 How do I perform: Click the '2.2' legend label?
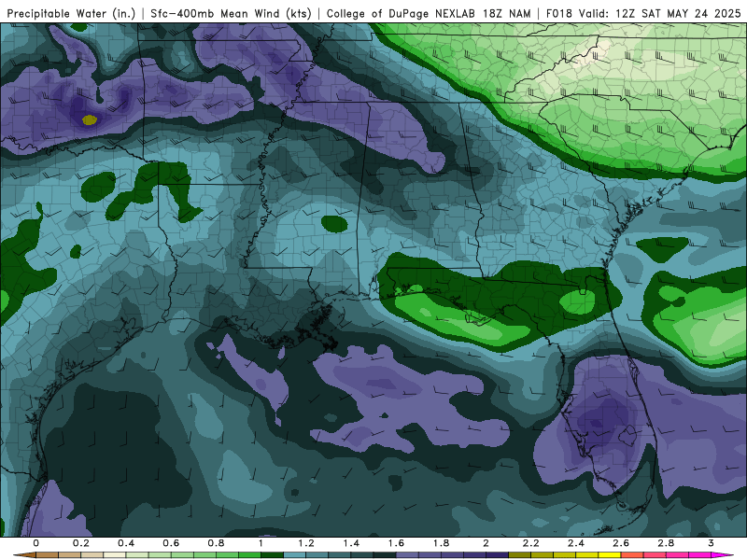pos(531,543)
